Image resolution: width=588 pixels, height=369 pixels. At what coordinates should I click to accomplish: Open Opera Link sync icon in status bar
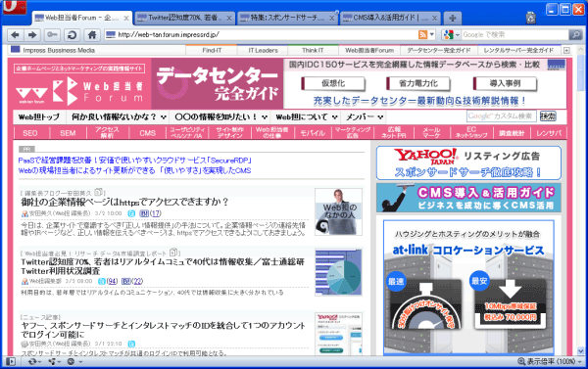(34, 361)
